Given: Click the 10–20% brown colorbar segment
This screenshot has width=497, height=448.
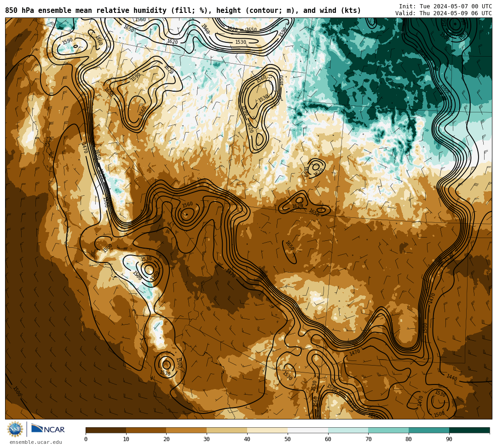Looking at the screenshot, I should [146, 430].
